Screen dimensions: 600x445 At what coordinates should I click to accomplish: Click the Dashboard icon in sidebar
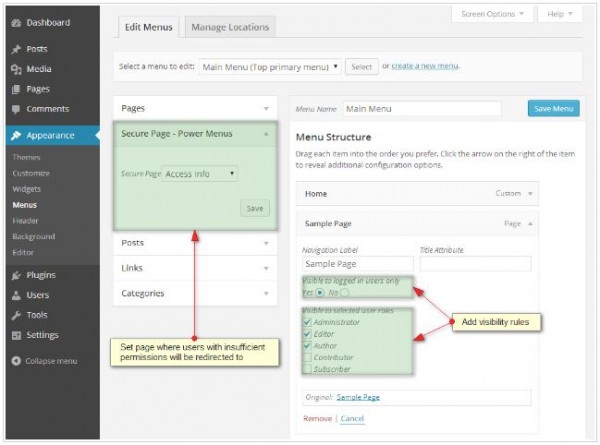click(x=16, y=21)
